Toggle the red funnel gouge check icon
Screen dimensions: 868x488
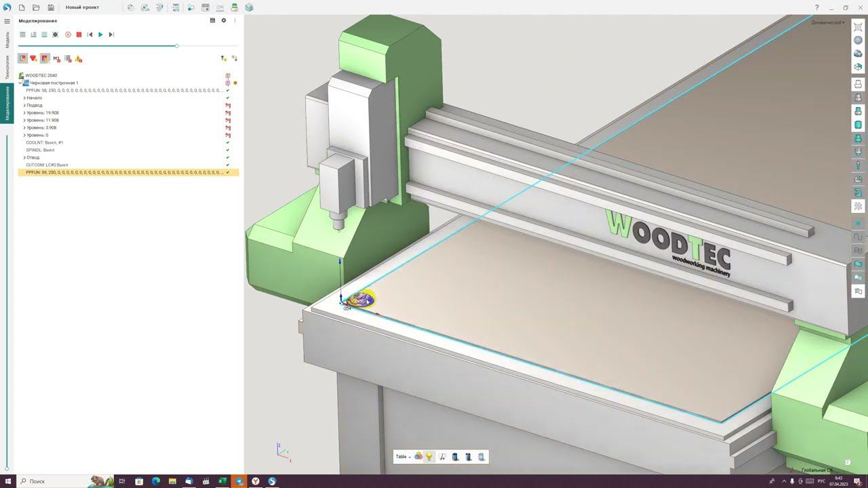[x=33, y=59]
